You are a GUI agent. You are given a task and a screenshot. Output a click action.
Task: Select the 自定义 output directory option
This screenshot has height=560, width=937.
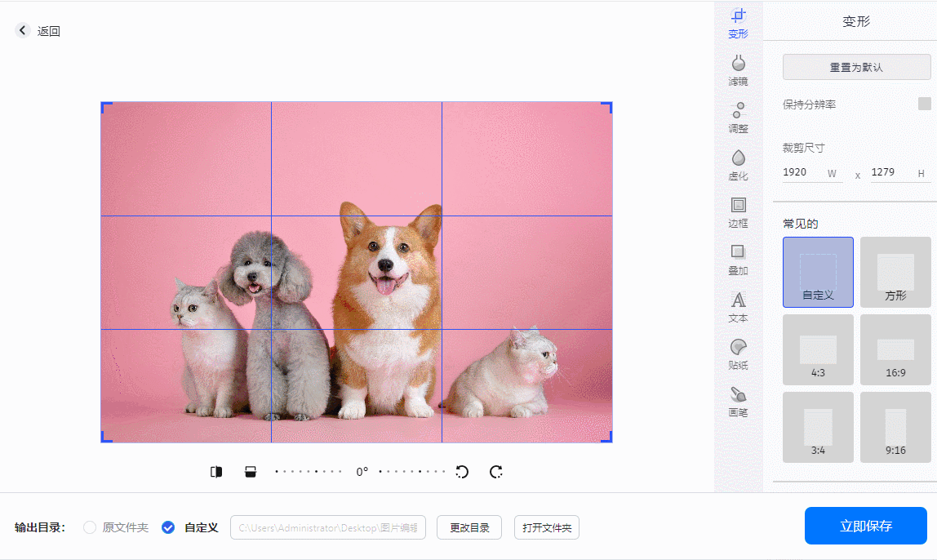coord(168,527)
